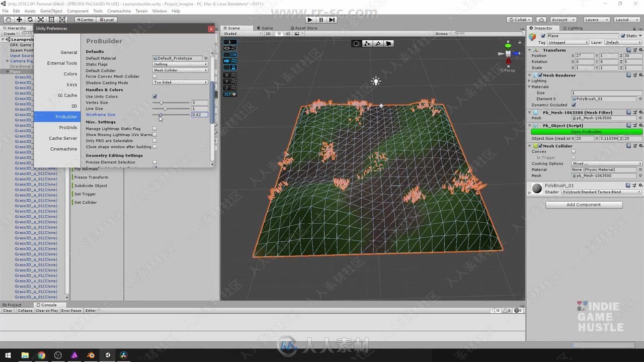
Task: Click the Add Component button
Action: click(x=584, y=205)
